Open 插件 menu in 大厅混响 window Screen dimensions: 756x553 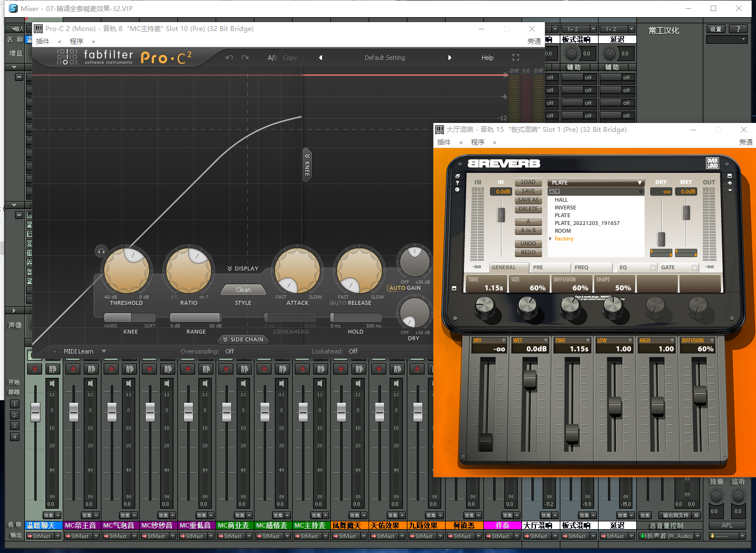[444, 142]
